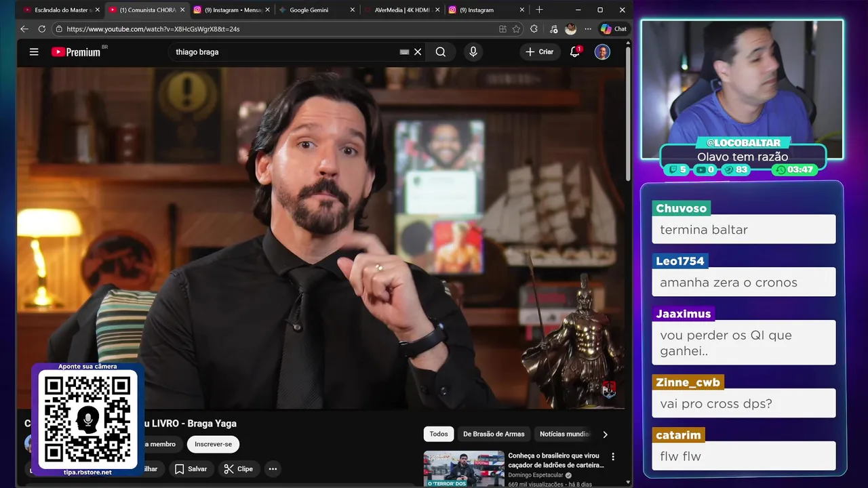Click the Jaaximus chat message
This screenshot has height=488, width=868.
[744, 343]
